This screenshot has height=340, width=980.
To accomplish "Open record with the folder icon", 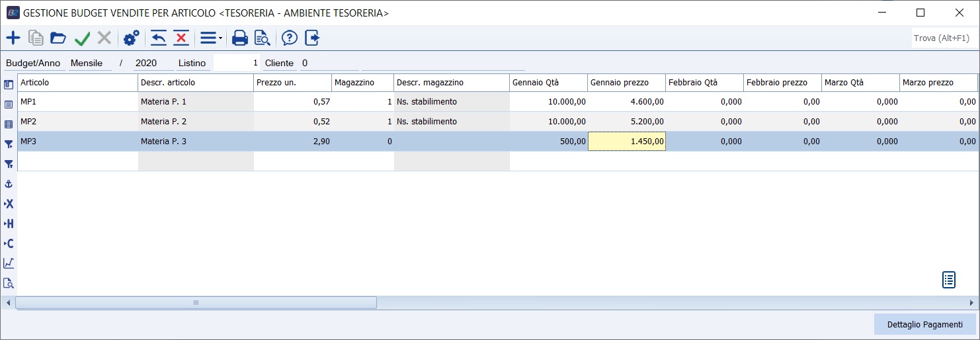I will (x=58, y=38).
